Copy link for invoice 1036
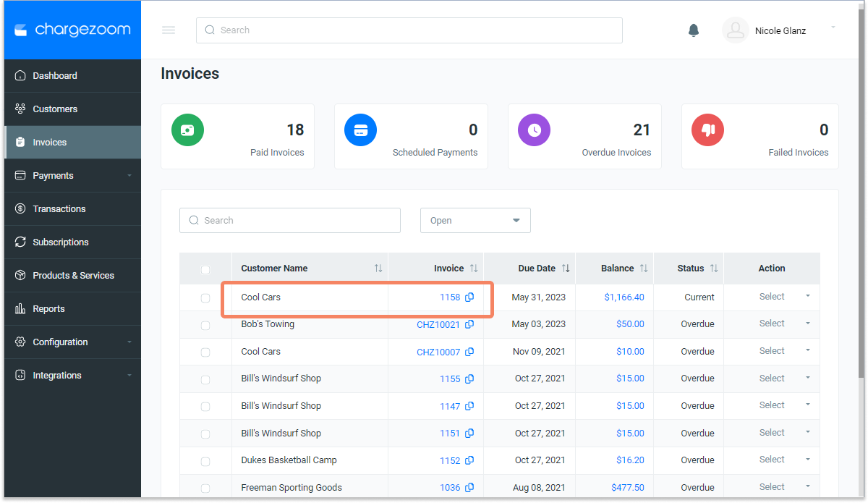 coord(469,488)
